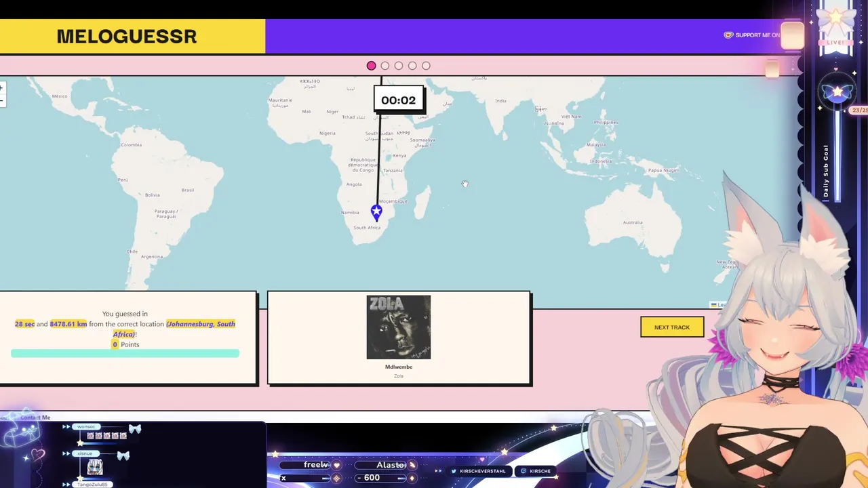
Task: Click the 'TangoZulu85' chat username
Action: [92, 484]
